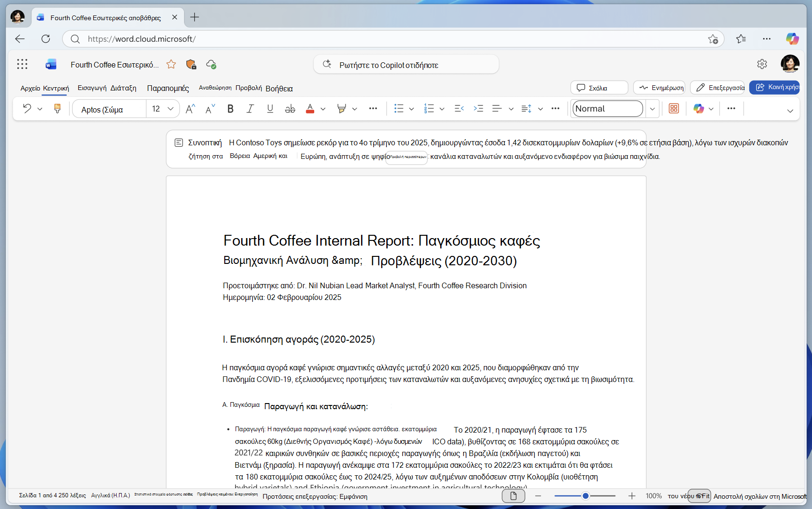The height and width of the screenshot is (509, 812).
Task: Open Word settings gear
Action: pos(762,64)
